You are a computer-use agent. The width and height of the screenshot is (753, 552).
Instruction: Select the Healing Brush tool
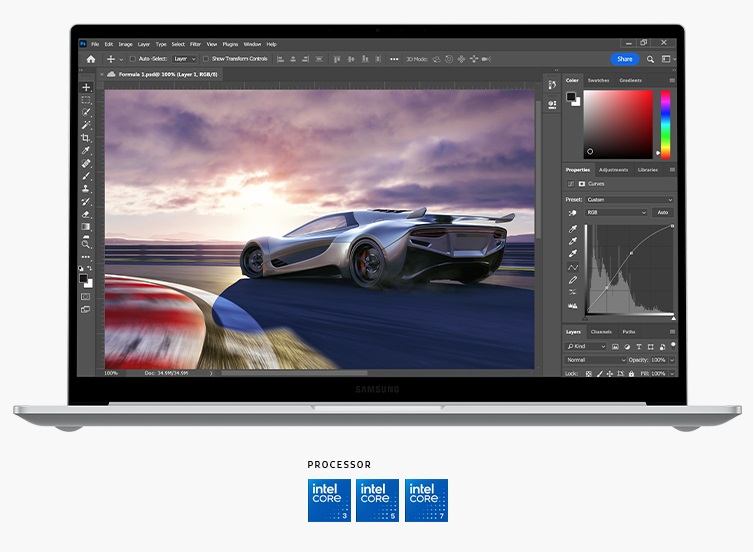tap(86, 163)
